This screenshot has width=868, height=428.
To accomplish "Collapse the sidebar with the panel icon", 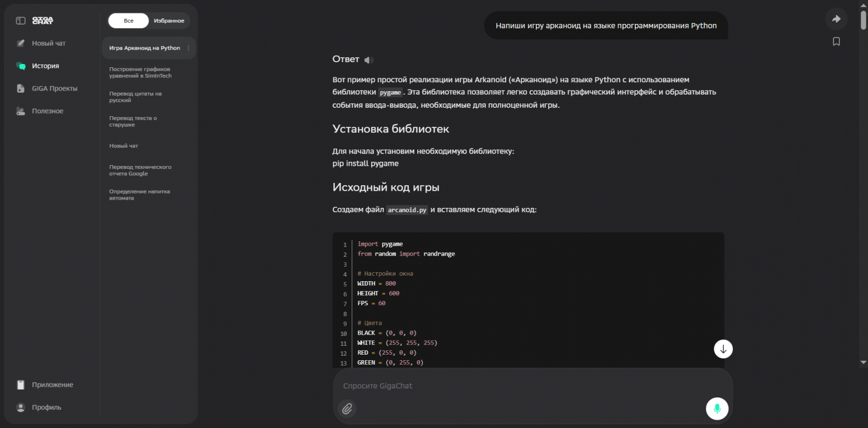I will pos(21,21).
